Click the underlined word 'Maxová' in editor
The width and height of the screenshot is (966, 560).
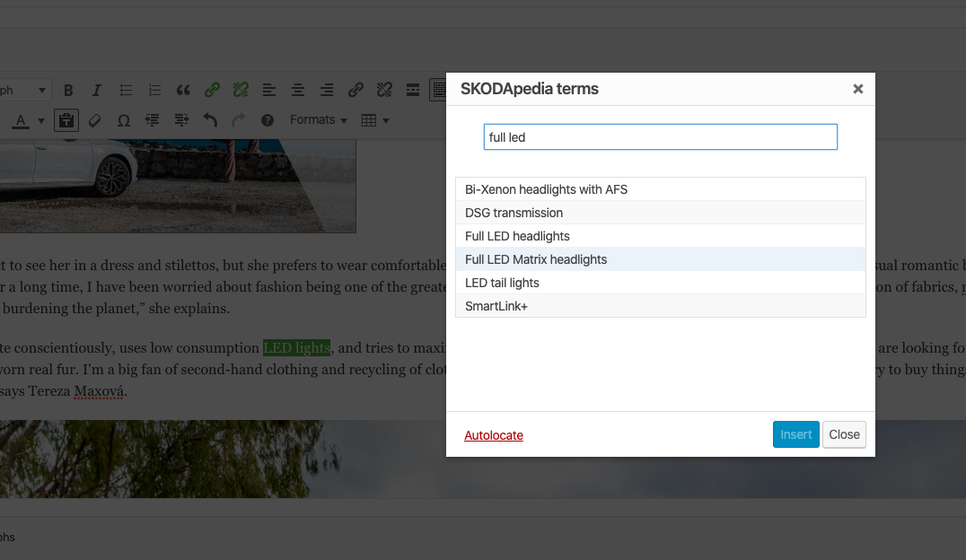tap(99, 391)
